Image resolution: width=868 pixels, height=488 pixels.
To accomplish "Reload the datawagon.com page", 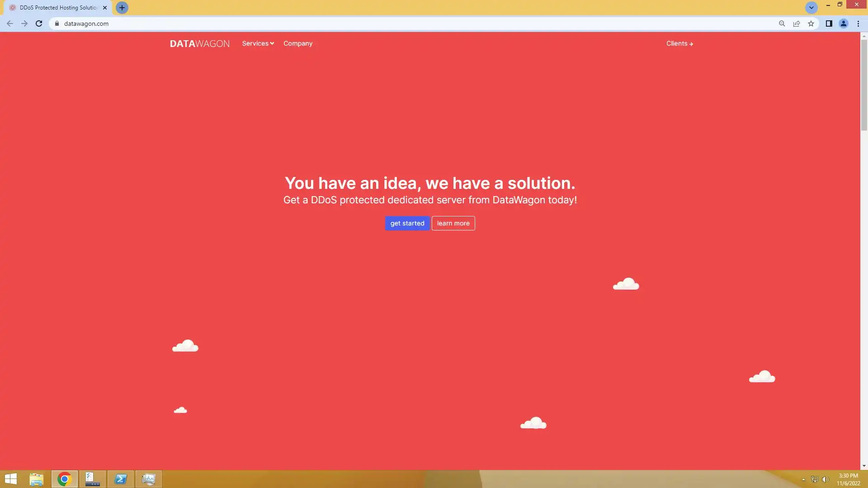I will tap(39, 23).
